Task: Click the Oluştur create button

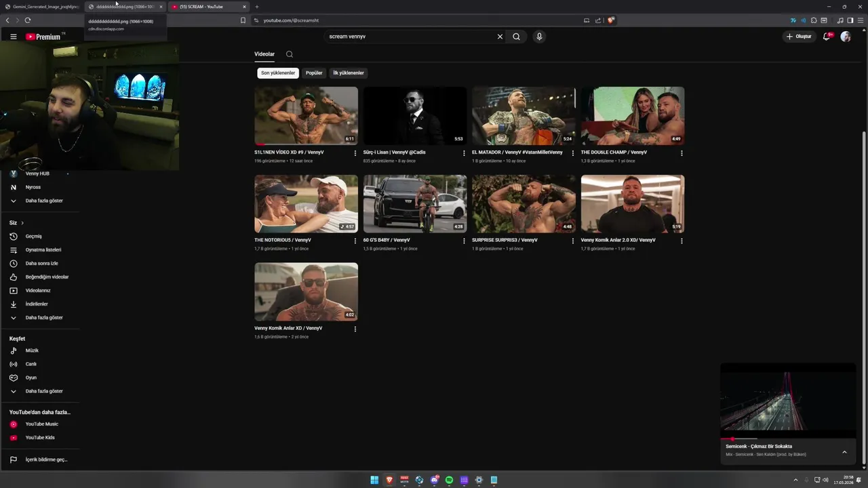Action: click(799, 37)
